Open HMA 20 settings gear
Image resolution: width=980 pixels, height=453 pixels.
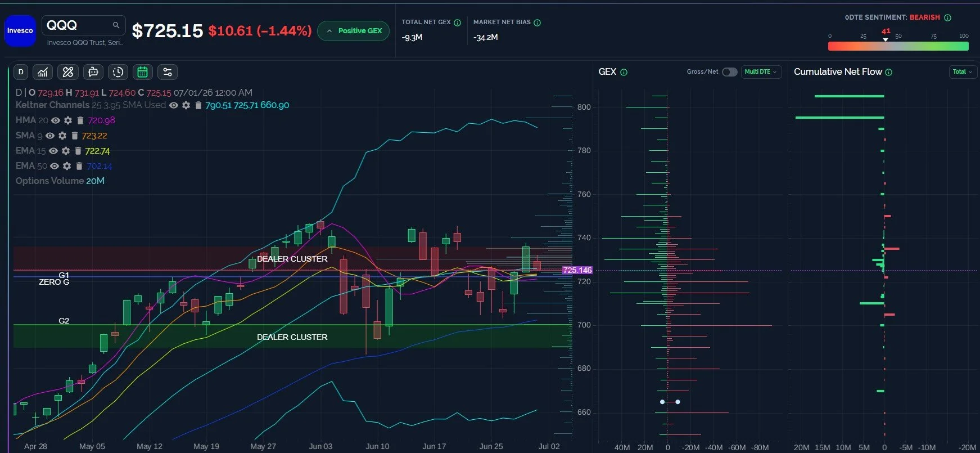point(68,120)
